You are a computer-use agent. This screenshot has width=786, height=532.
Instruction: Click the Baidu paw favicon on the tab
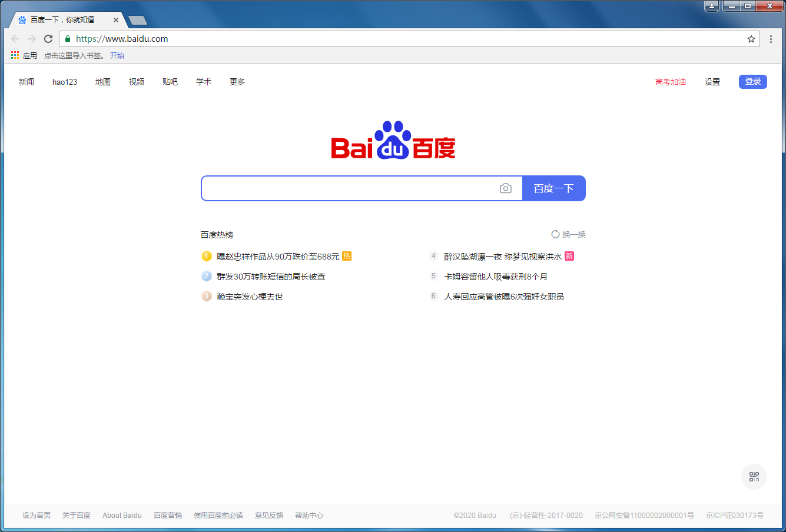pos(22,20)
